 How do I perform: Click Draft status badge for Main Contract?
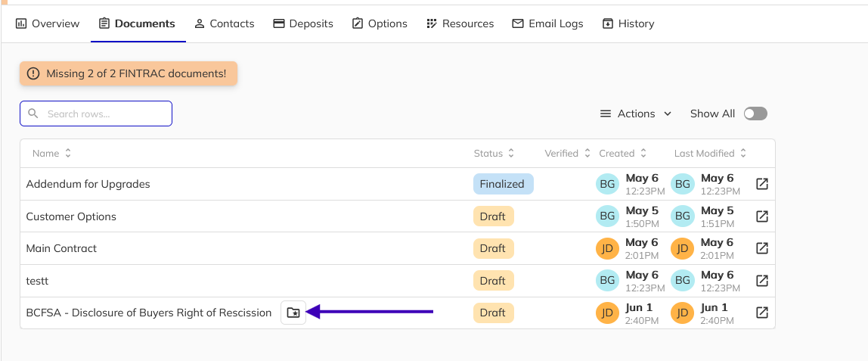(x=493, y=248)
